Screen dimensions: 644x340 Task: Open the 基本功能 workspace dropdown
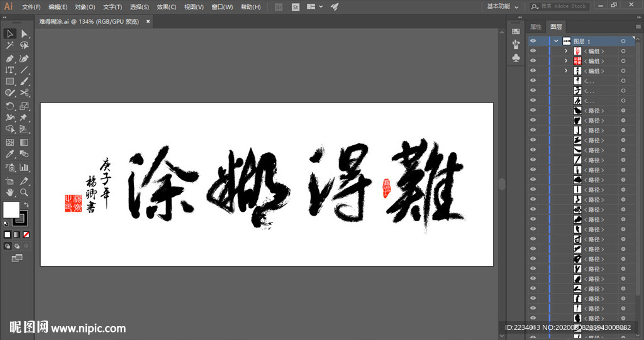(502, 6)
